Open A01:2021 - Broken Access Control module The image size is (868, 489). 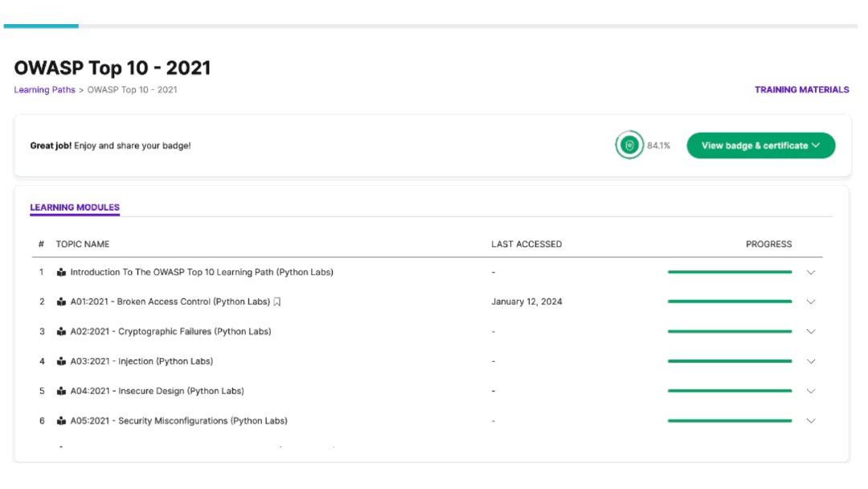point(170,302)
